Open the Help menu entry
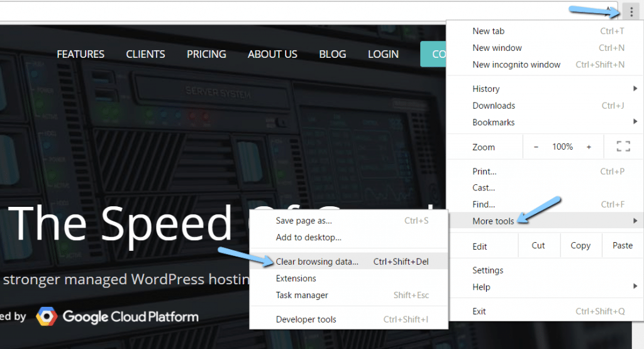 pyautogui.click(x=545, y=287)
